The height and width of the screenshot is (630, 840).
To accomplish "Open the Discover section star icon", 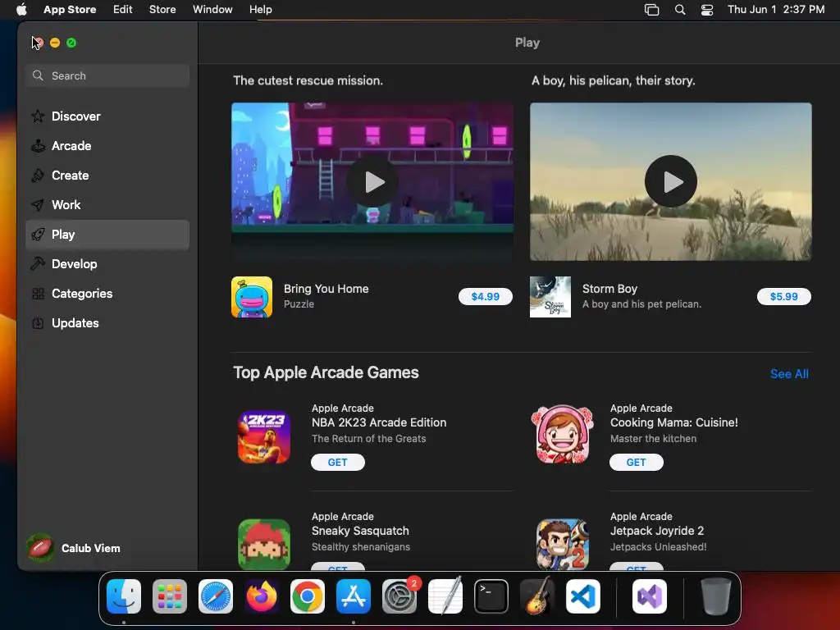I will pyautogui.click(x=38, y=116).
